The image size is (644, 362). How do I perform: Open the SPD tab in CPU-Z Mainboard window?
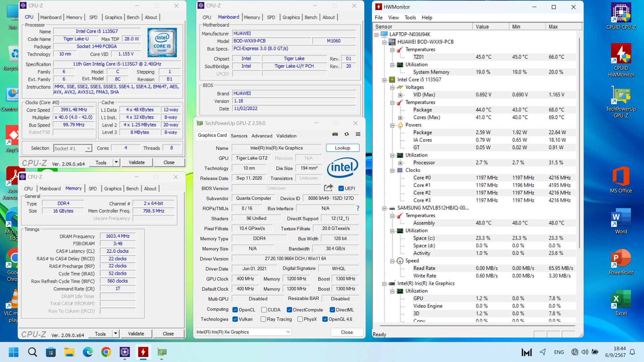(x=271, y=17)
